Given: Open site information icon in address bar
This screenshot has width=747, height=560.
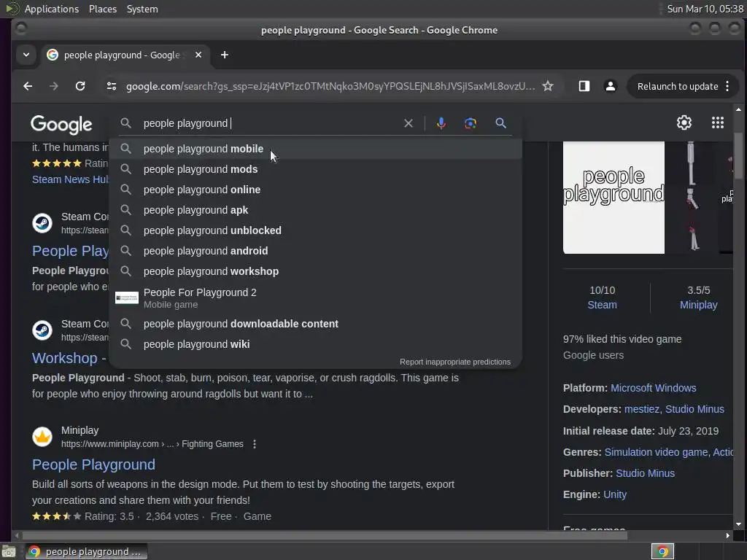Looking at the screenshot, I should (112, 86).
